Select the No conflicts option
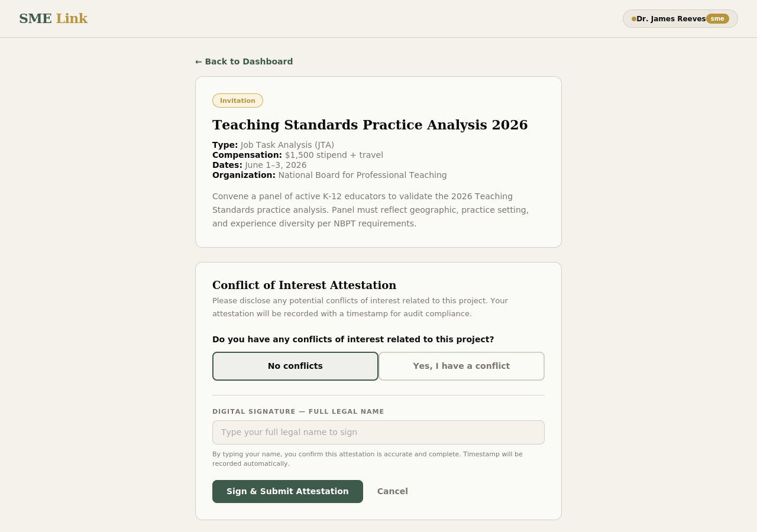Viewport: 757px width, 532px height. pyautogui.click(x=295, y=366)
